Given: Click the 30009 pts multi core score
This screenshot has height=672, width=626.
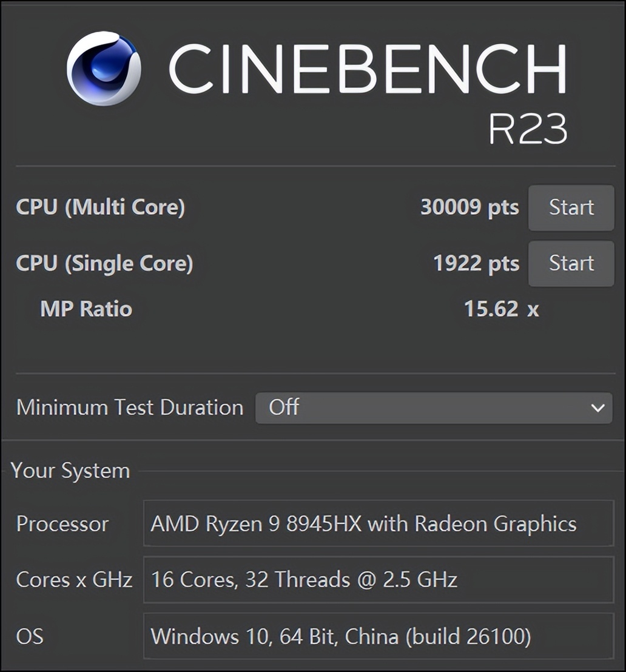Looking at the screenshot, I should 469,207.
